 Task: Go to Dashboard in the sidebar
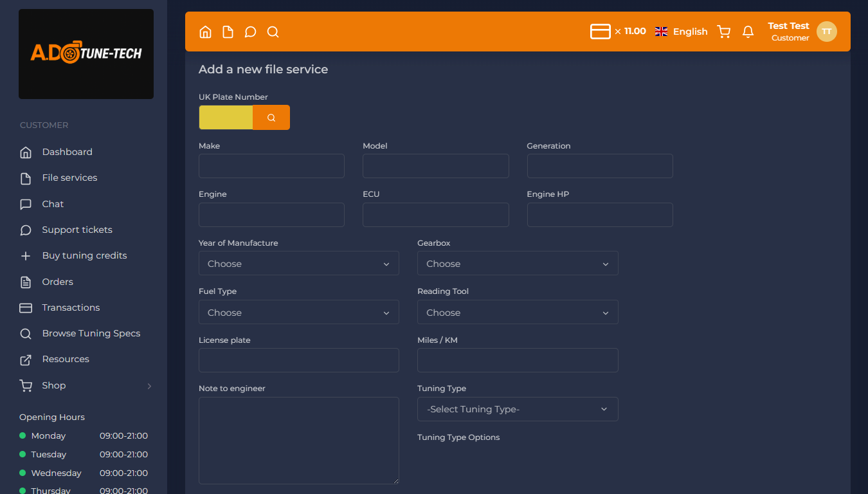click(68, 152)
